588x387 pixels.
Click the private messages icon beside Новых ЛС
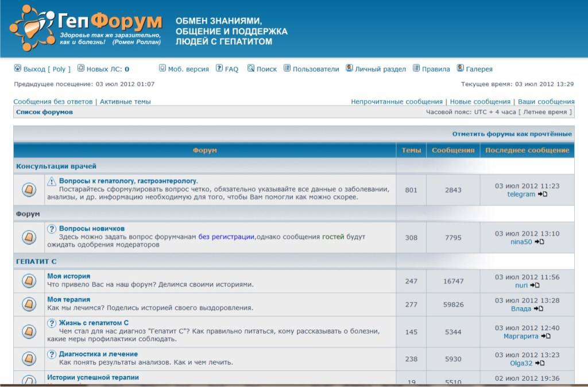(x=80, y=68)
